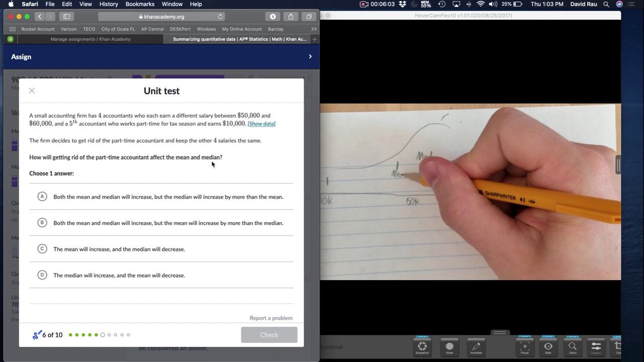Screen dimensions: 644x362
Task: Select the Zoom tool in HoverCam
Action: (x=573, y=346)
